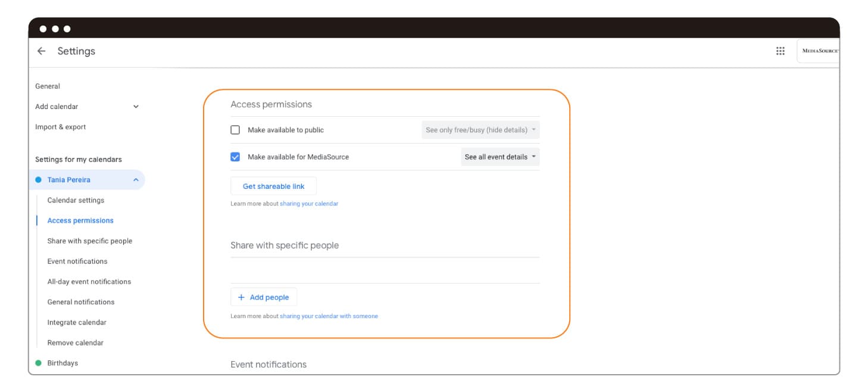Screen dimensions: 868x392
Task: Select Remove calendar in the sidebar
Action: (75, 343)
